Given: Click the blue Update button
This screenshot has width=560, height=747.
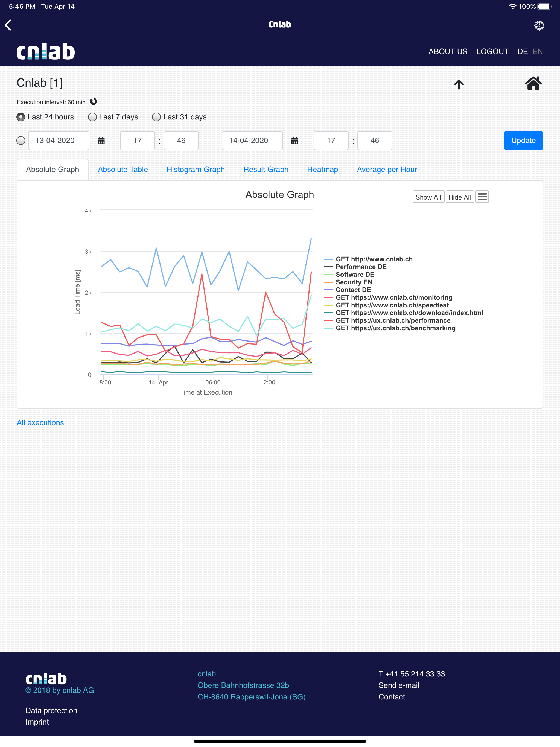Looking at the screenshot, I should (x=524, y=141).
